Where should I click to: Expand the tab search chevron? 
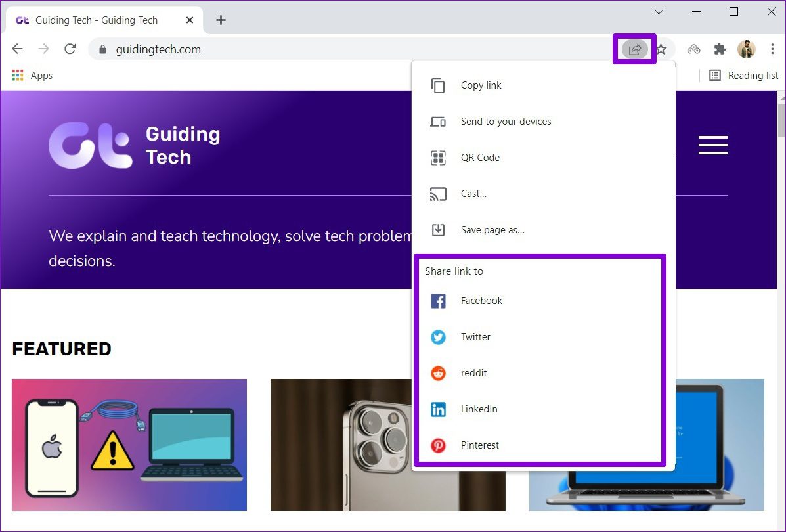pos(659,12)
